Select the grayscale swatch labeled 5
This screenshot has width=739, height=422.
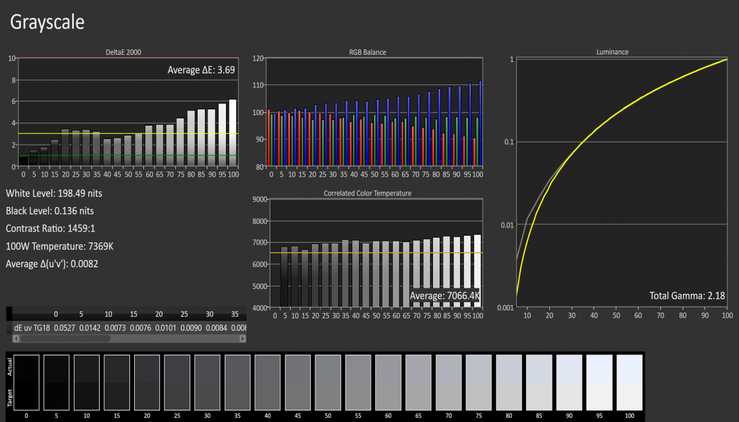click(x=57, y=382)
